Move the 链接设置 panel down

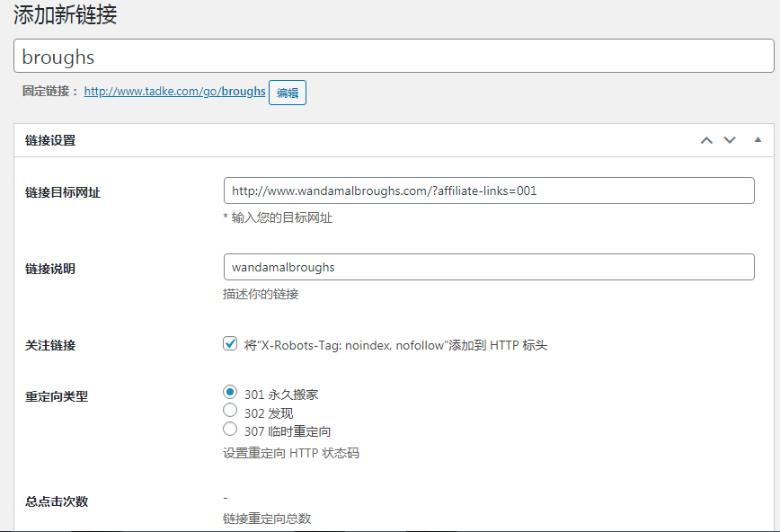730,140
